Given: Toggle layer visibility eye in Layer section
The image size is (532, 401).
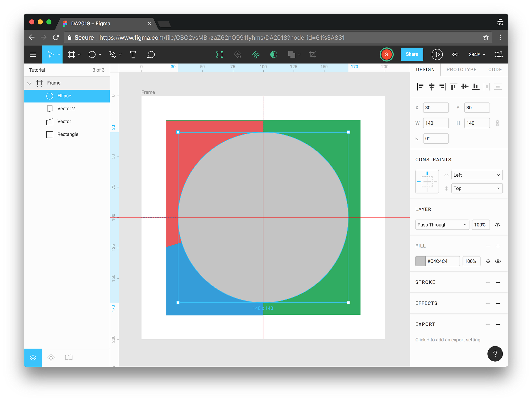Looking at the screenshot, I should click(x=497, y=225).
